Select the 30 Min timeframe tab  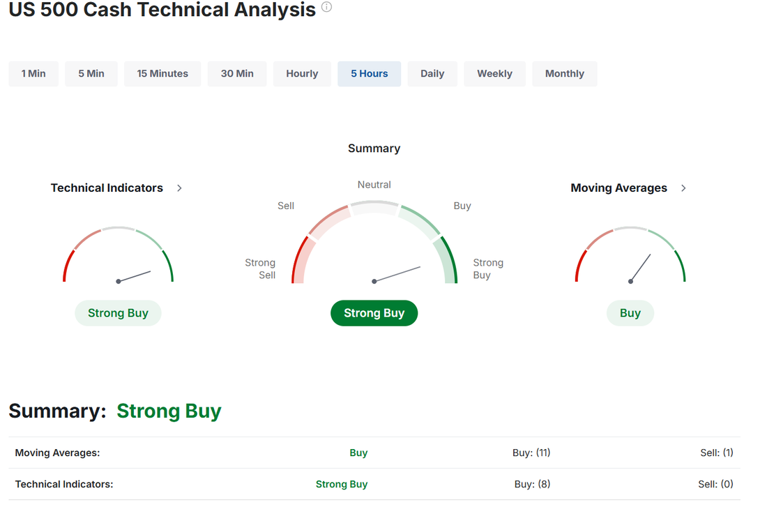(x=237, y=74)
